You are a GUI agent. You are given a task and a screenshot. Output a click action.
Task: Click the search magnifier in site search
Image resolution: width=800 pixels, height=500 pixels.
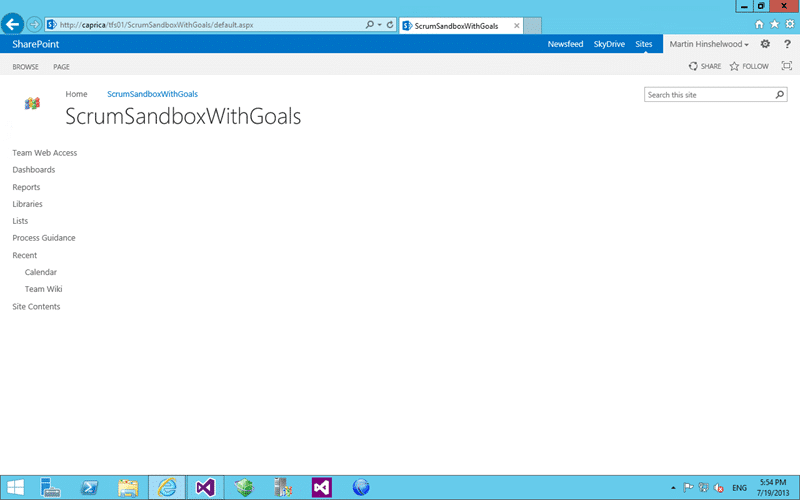[780, 94]
